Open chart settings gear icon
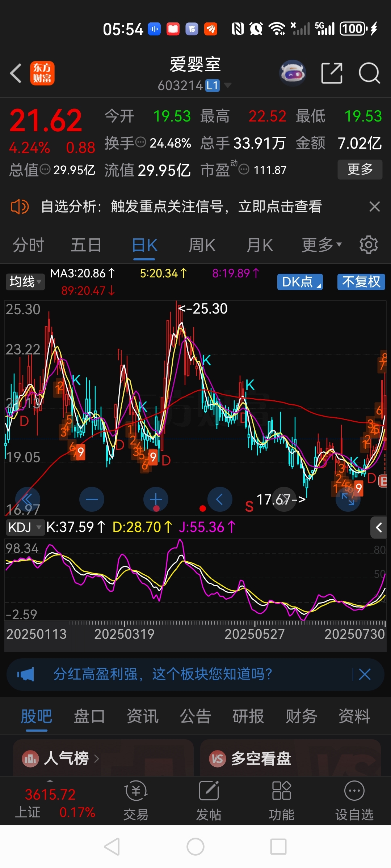The image size is (391, 868). coord(369,245)
